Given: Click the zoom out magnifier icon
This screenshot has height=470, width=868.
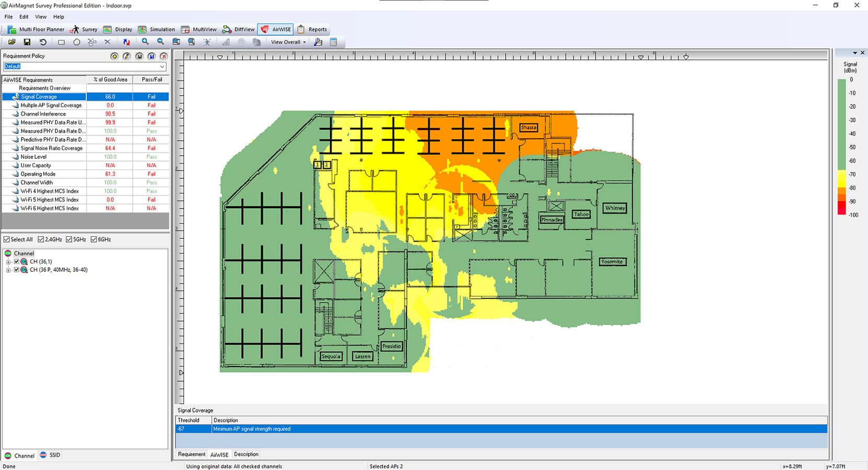Looking at the screenshot, I should (161, 42).
